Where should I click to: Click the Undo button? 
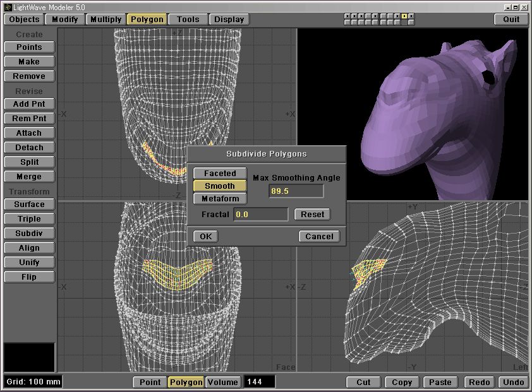coord(513,382)
